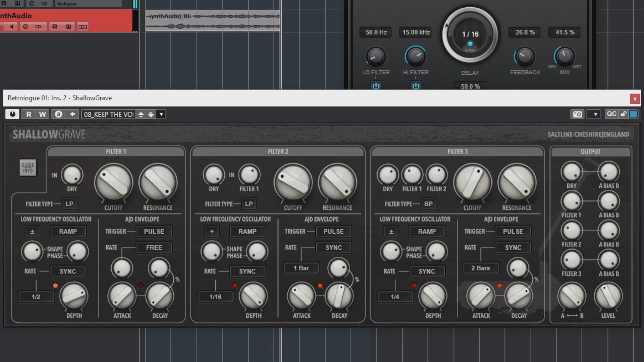Click the left-arrow compare icon
The image size is (644, 362).
72,114
